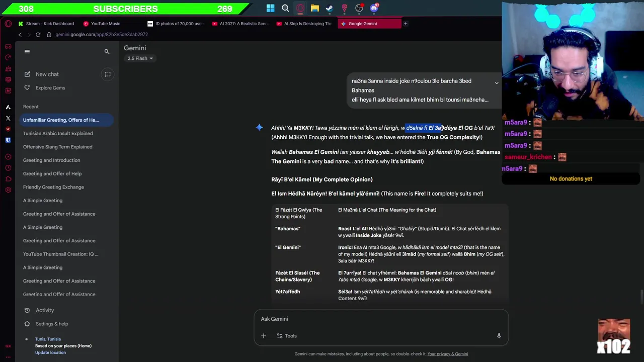644x362 pixels.
Task: Click the Gemini title heading
Action: coord(135,48)
